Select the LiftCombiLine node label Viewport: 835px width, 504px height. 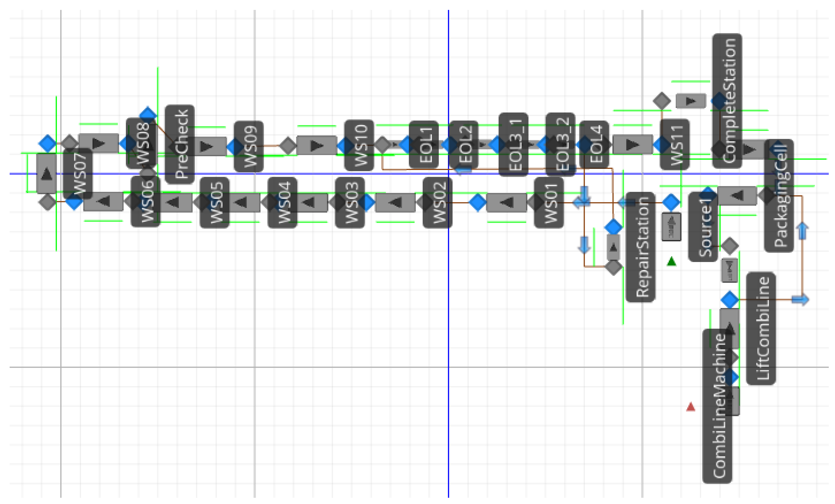pyautogui.click(x=761, y=328)
